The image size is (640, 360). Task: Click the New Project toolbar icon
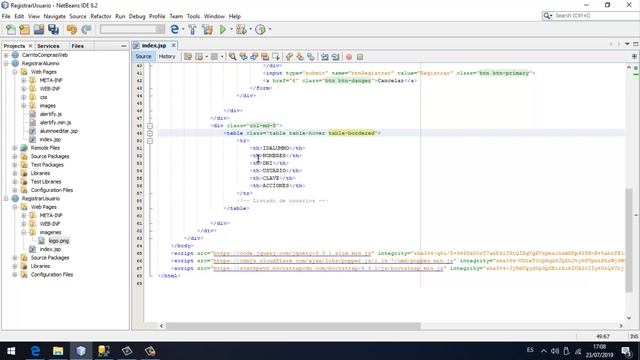click(x=24, y=29)
